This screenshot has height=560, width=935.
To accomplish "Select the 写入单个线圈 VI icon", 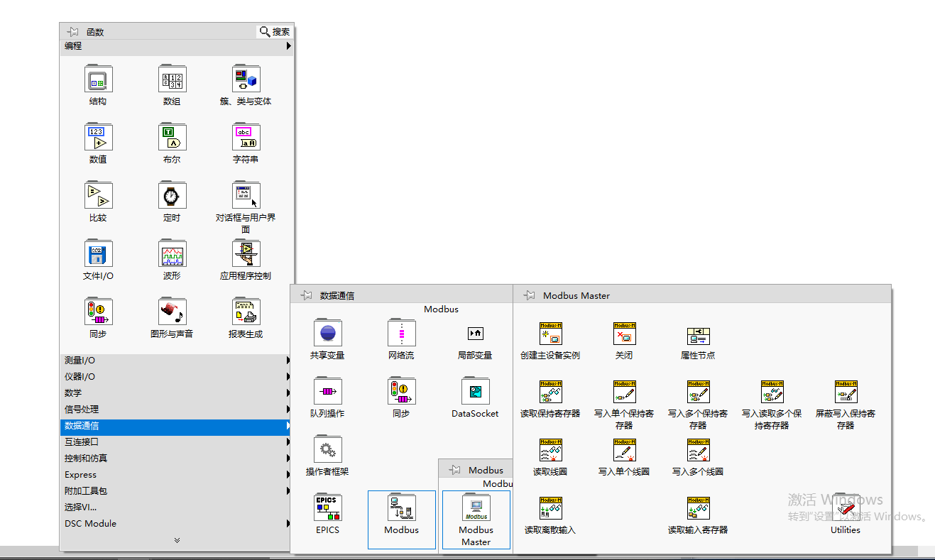I will pos(624,450).
